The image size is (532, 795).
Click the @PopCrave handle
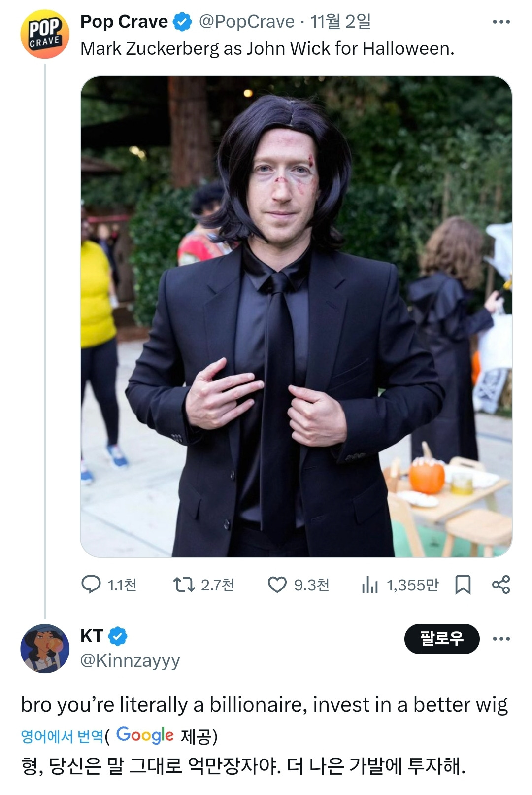coord(246,22)
